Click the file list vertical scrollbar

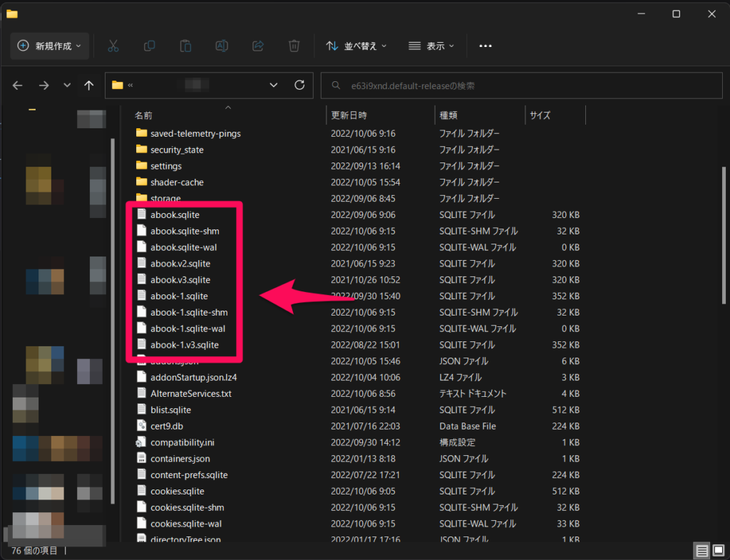tap(724, 235)
